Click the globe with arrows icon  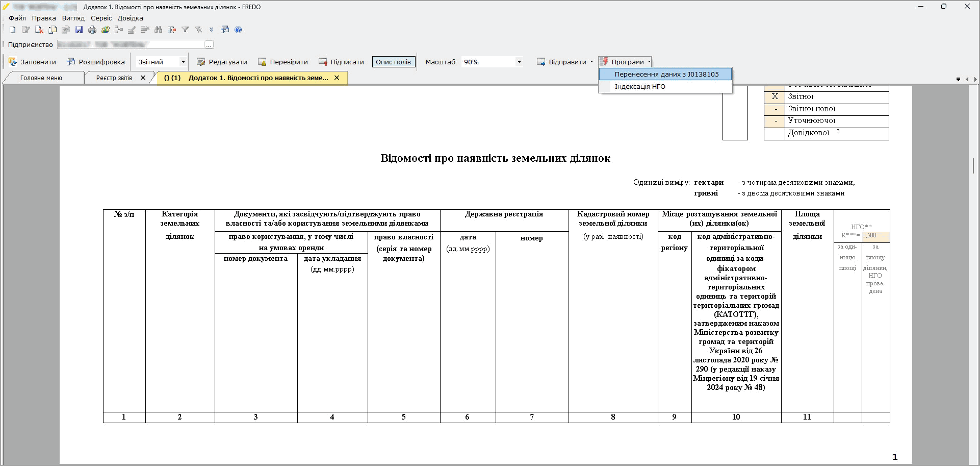pyautogui.click(x=106, y=30)
